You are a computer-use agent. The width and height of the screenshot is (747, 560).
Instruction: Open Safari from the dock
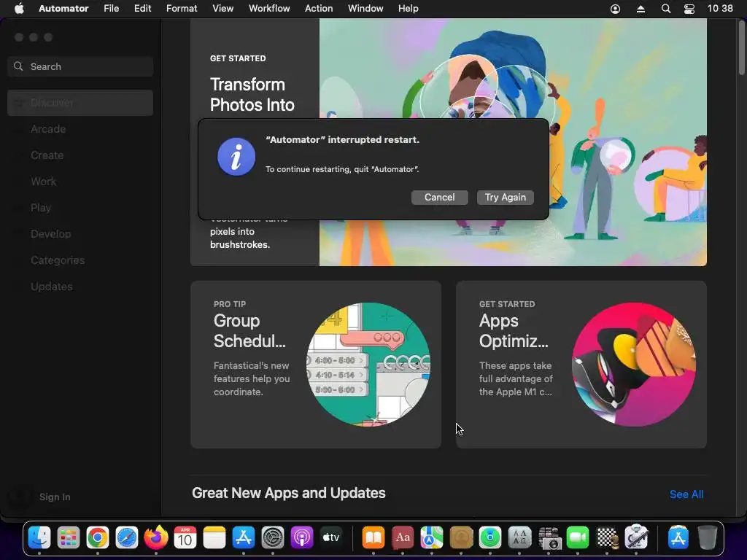pyautogui.click(x=127, y=537)
